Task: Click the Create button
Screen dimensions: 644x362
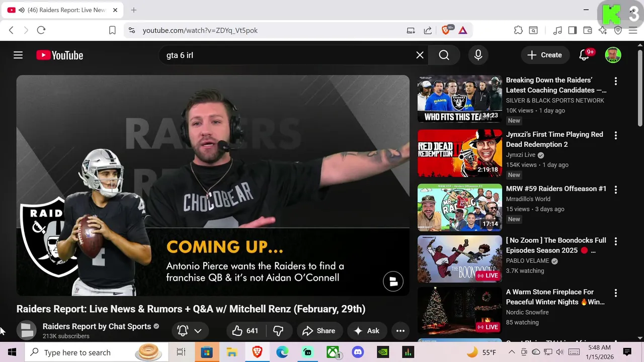Action: 544,55
